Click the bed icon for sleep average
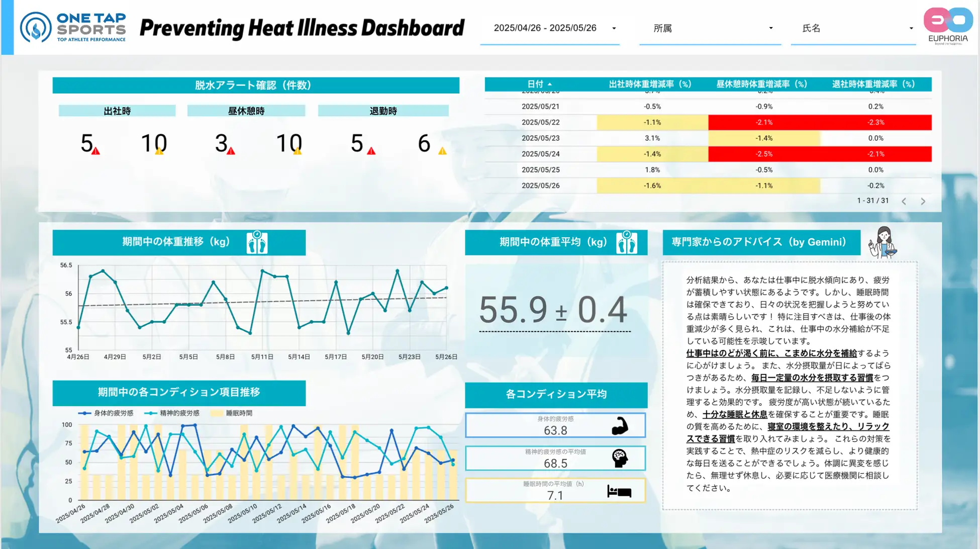This screenshot has height=549, width=980. (x=619, y=491)
